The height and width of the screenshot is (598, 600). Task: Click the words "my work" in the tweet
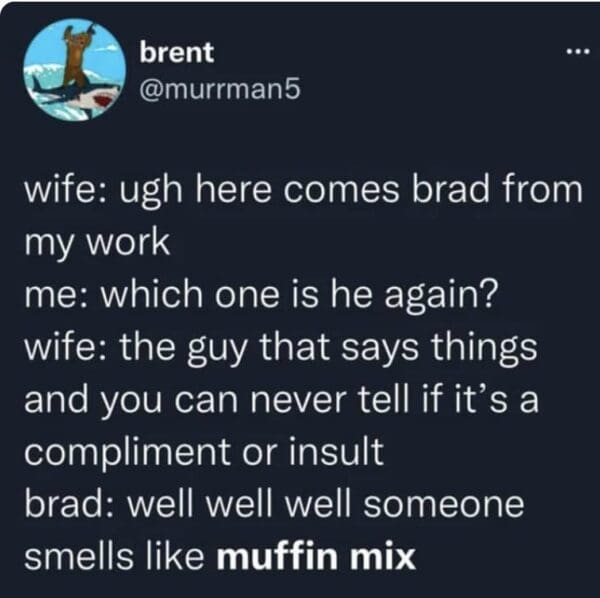[x=97, y=244]
